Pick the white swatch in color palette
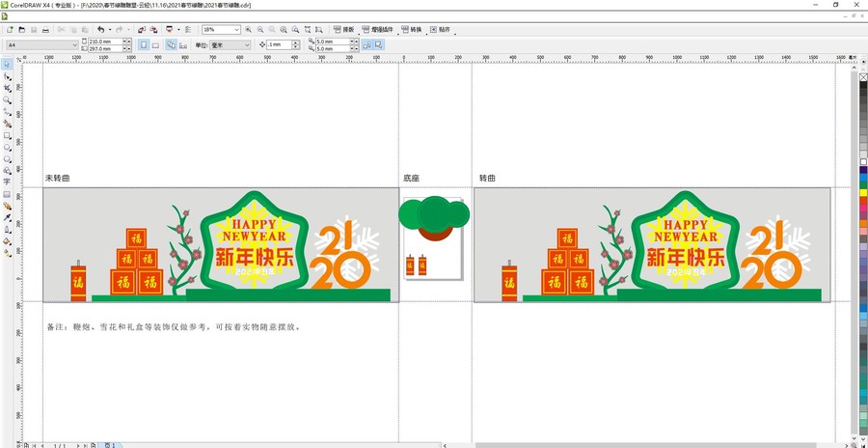The height and width of the screenshot is (448, 868). 863,162
